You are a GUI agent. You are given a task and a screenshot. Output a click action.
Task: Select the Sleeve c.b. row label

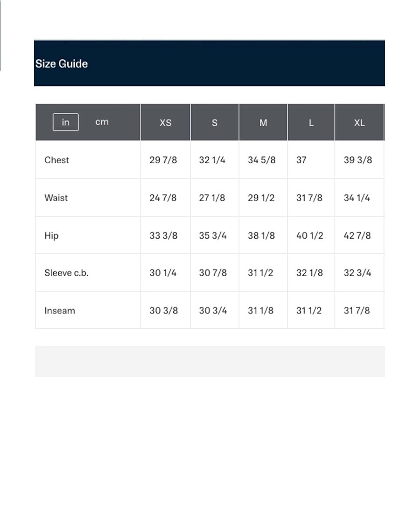[x=66, y=273]
